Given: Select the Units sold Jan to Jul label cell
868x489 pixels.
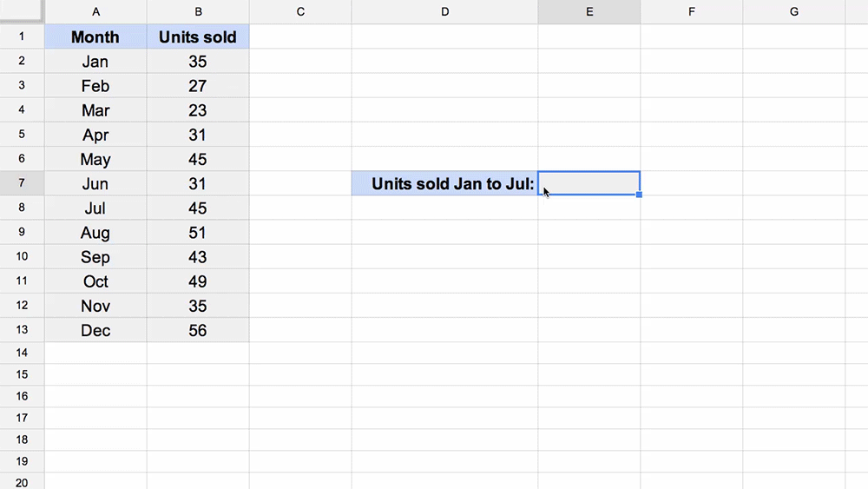Looking at the screenshot, I should [444, 183].
